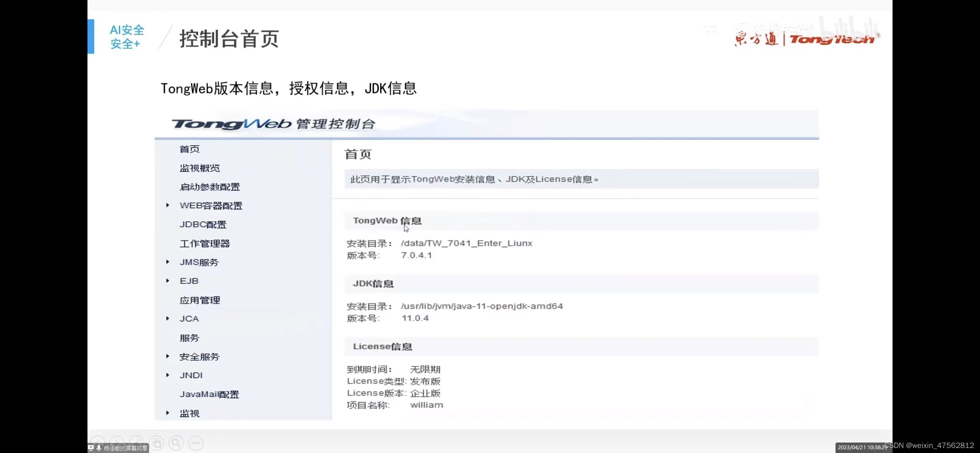Open 应用管理 from the sidebar

pos(200,300)
